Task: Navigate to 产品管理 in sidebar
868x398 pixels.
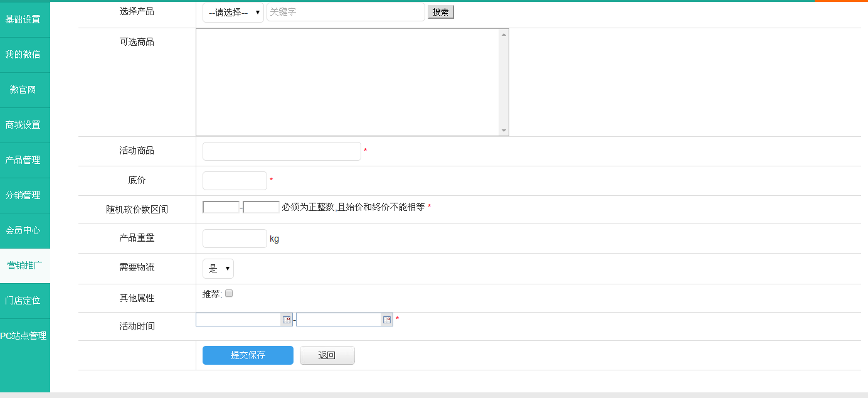Action: pyautogui.click(x=23, y=160)
